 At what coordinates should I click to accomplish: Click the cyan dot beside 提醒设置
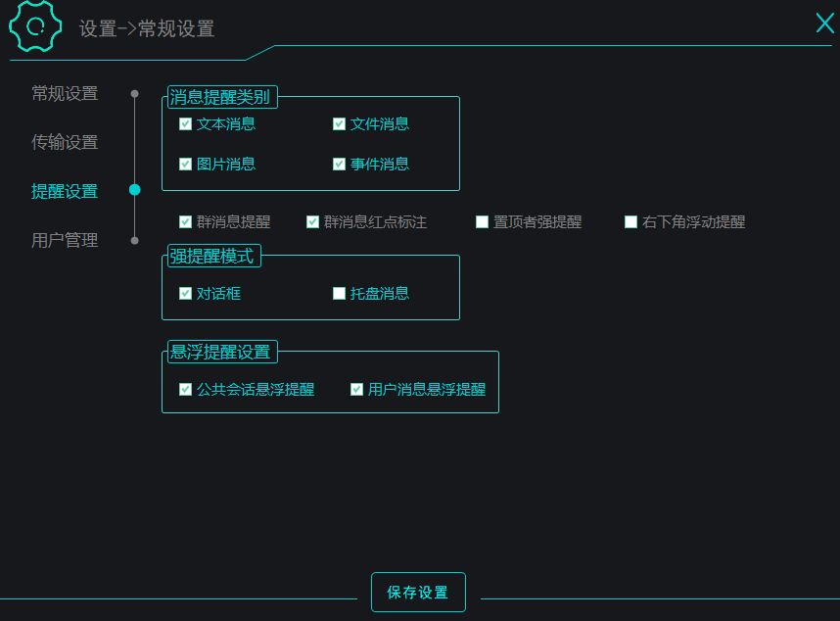134,190
